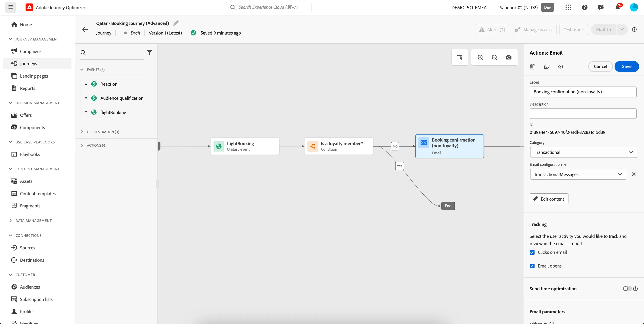
Task: Edit journey name with pencil icon
Action: tap(176, 23)
